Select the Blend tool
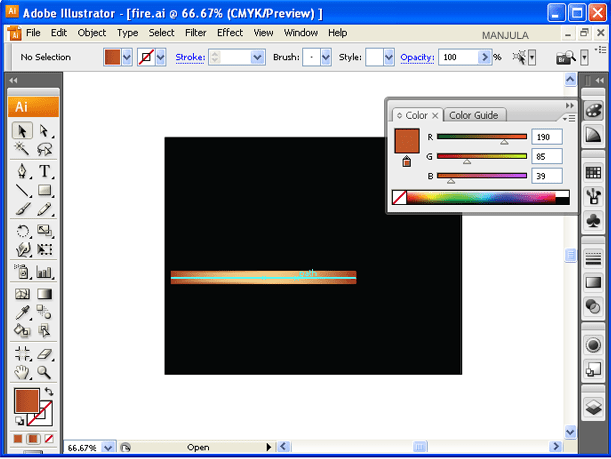The width and height of the screenshot is (611, 459). tap(44, 312)
